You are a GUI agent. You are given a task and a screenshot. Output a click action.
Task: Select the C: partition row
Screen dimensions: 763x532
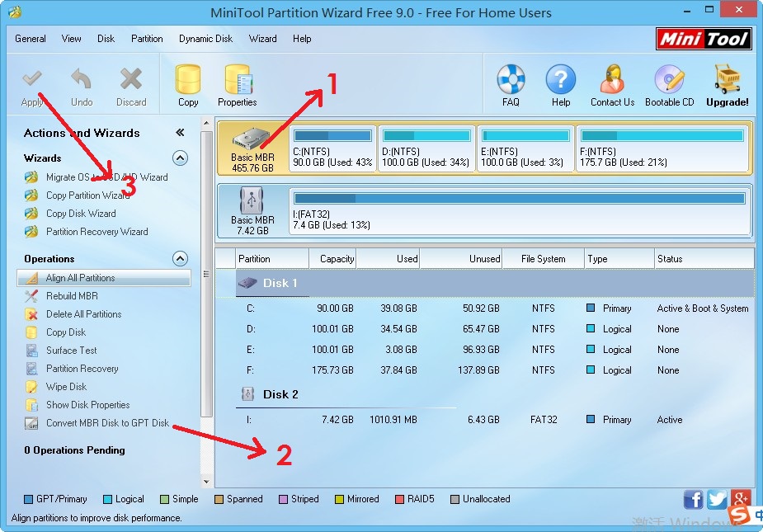(485, 308)
